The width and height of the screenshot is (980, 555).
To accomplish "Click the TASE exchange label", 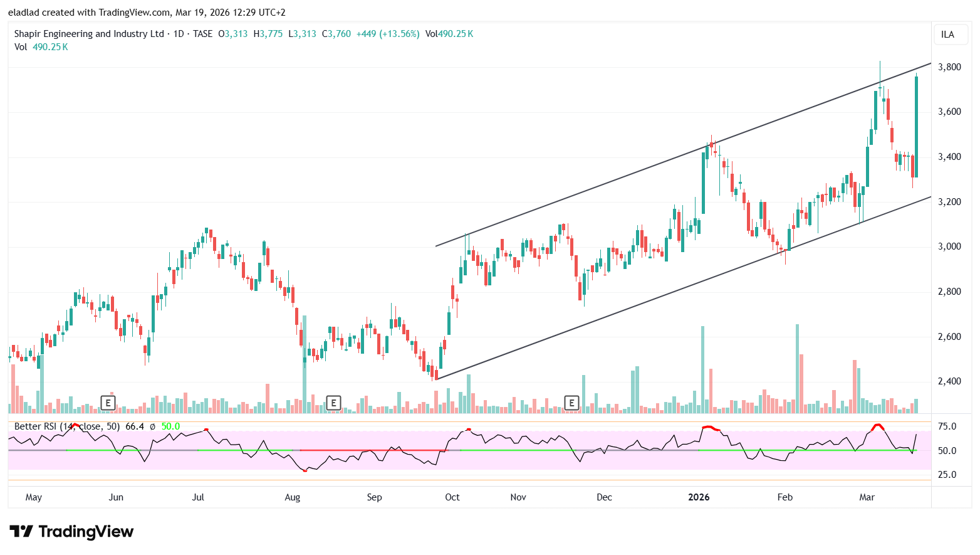I will coord(202,34).
